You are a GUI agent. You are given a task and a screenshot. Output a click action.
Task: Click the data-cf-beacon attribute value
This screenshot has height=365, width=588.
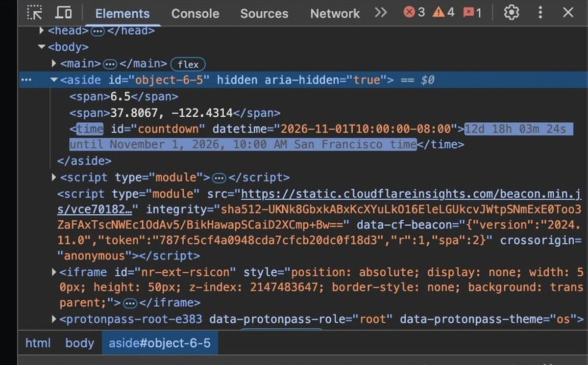320,233
